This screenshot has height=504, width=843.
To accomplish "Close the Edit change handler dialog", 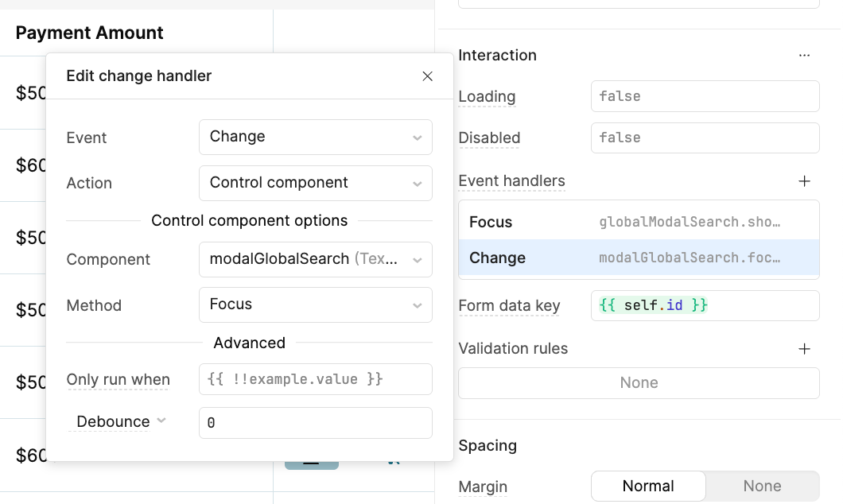I will coord(427,76).
